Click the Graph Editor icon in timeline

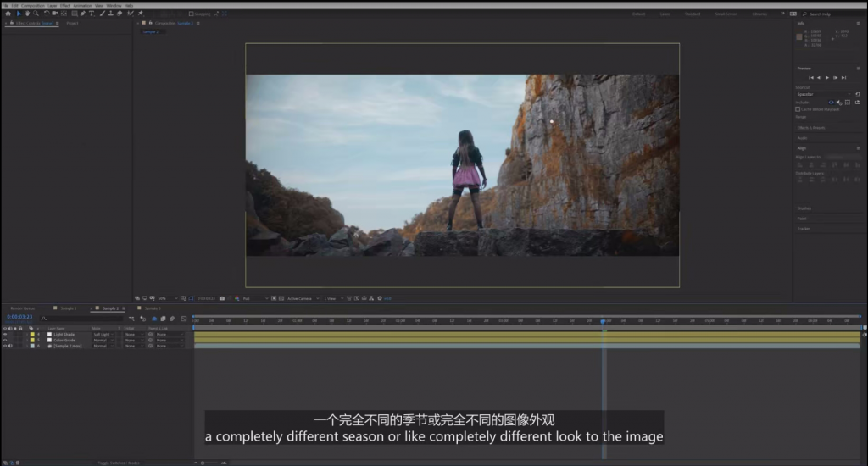click(x=184, y=319)
